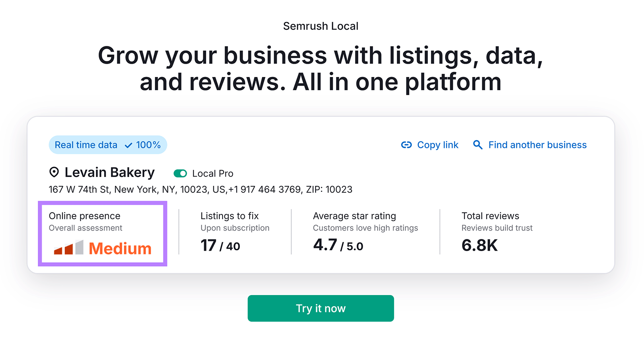Select the Total reviews panel
The width and height of the screenshot is (644, 345).
[497, 232]
